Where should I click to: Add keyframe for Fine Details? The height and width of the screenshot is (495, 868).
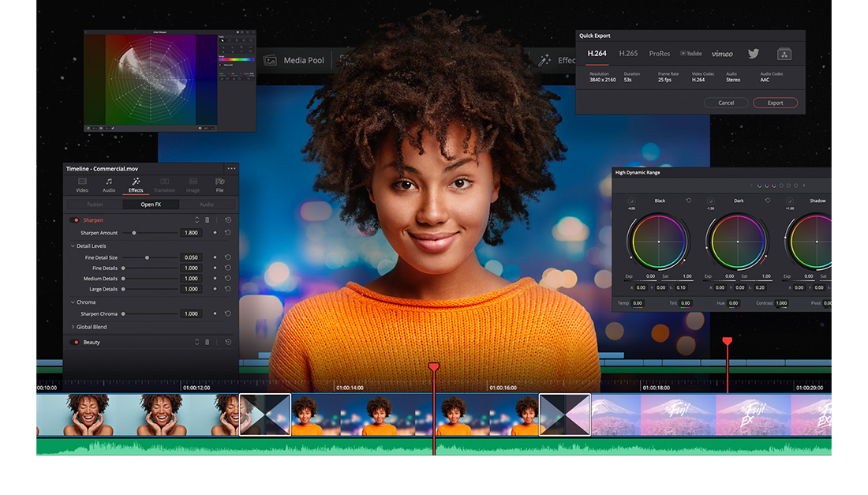(x=215, y=268)
